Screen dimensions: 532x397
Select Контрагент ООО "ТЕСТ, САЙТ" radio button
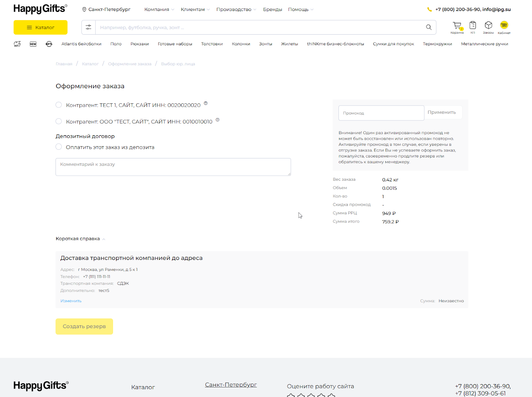click(59, 121)
